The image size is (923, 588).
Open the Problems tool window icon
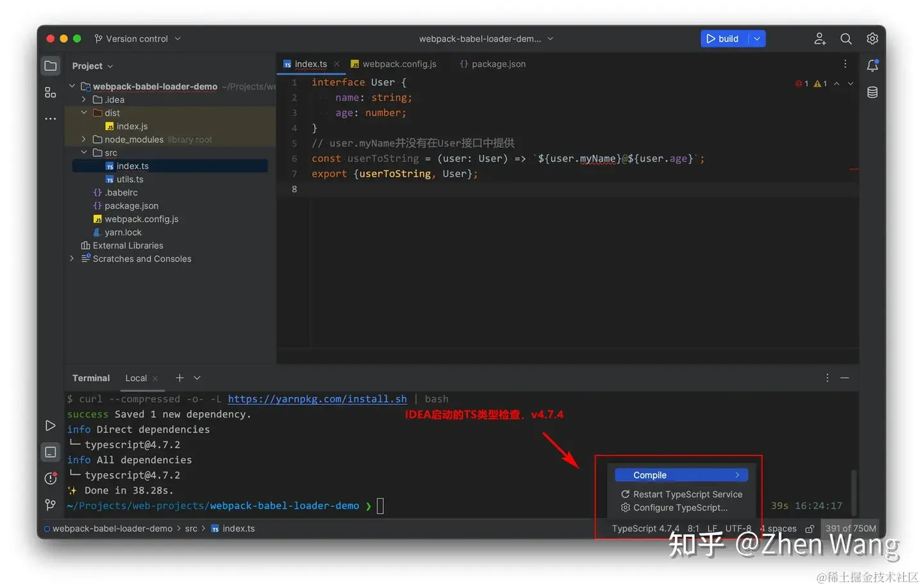pos(51,478)
